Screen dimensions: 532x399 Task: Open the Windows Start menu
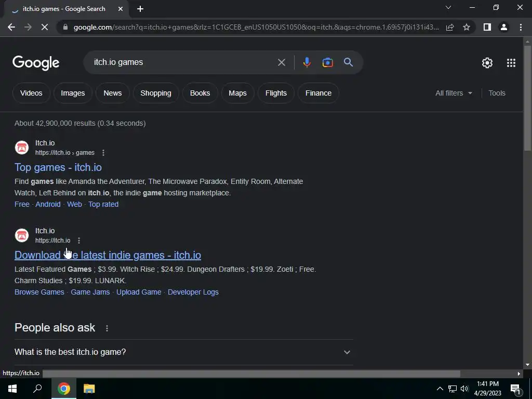pos(12,389)
